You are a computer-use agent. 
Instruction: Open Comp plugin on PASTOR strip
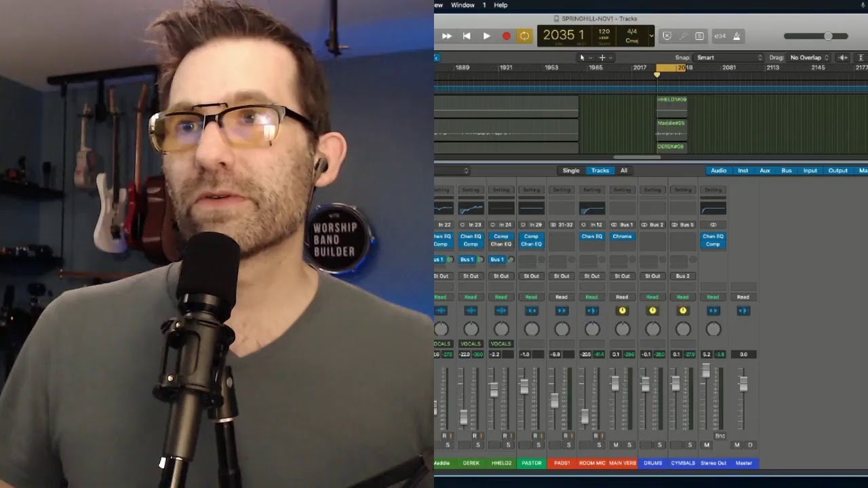[x=531, y=237]
